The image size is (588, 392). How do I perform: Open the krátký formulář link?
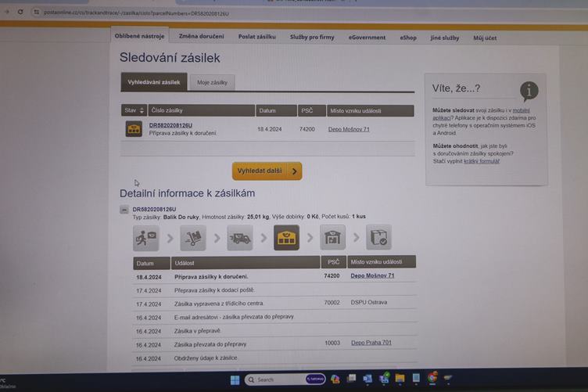(x=482, y=161)
